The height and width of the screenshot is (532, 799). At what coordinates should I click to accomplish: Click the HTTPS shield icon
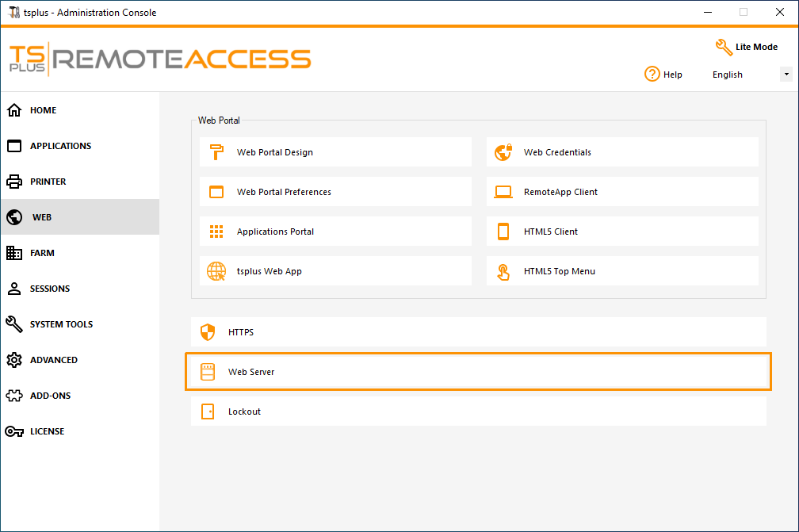point(207,332)
